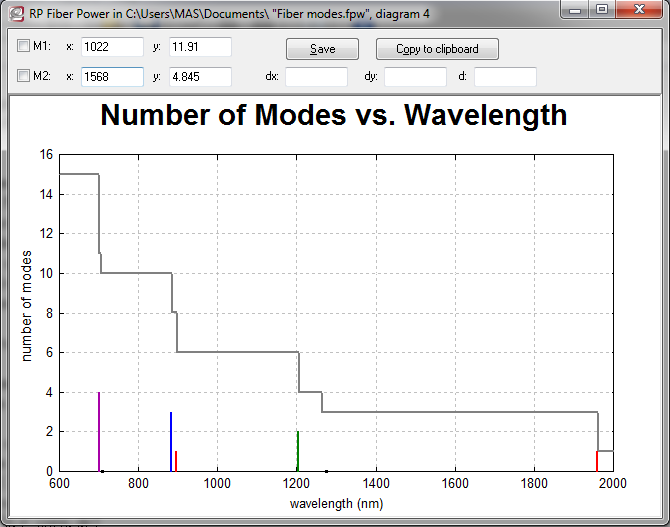The image size is (670, 527).
Task: Maximize the diagram window
Action: pos(601,10)
